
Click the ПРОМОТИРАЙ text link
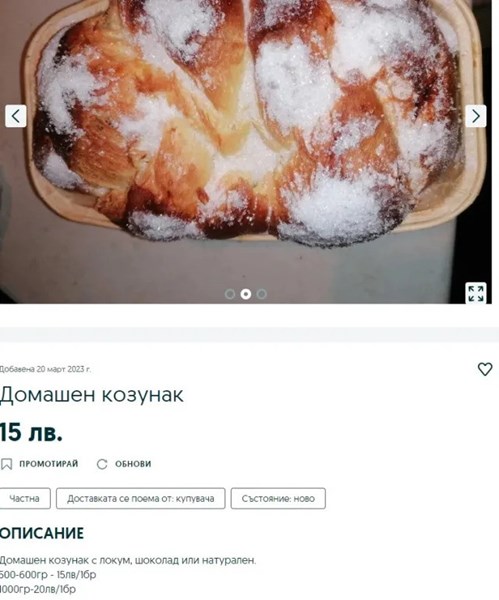point(49,464)
